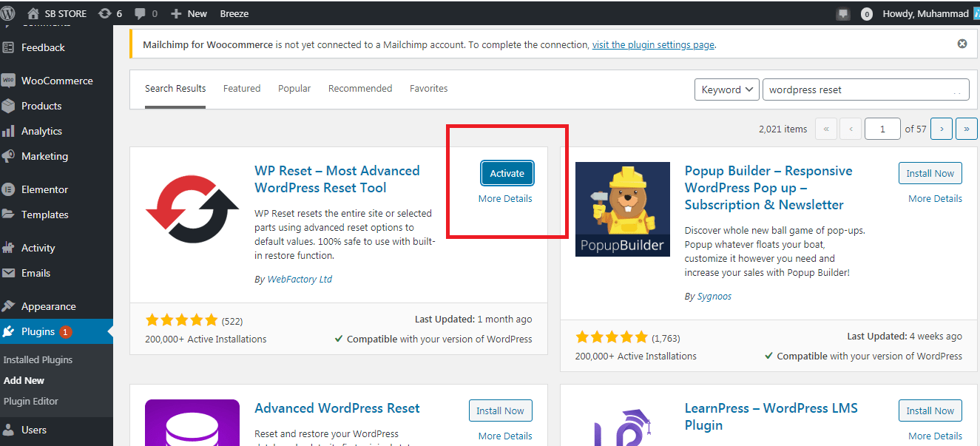Open the Breeze admin bar menu
980x446 pixels.
(234, 13)
